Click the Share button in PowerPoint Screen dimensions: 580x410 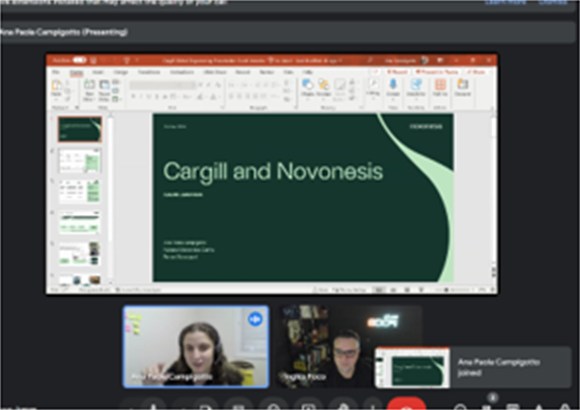[476, 72]
